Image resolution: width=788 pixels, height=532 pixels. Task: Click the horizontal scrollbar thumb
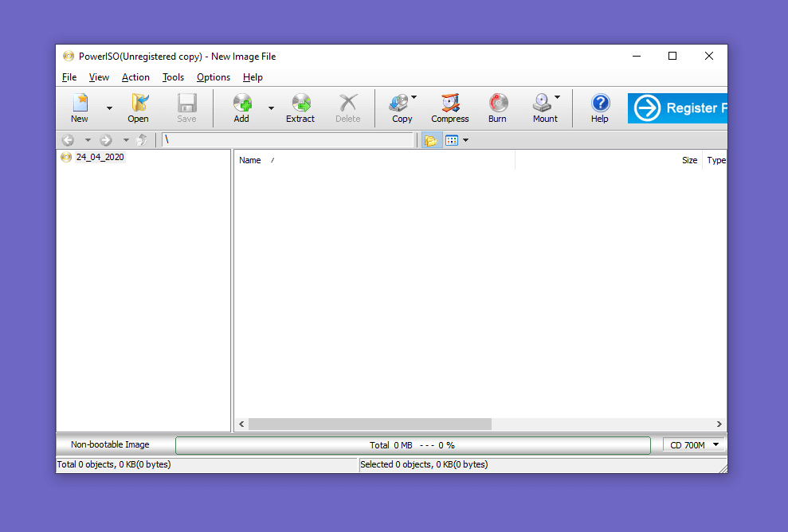(370, 424)
